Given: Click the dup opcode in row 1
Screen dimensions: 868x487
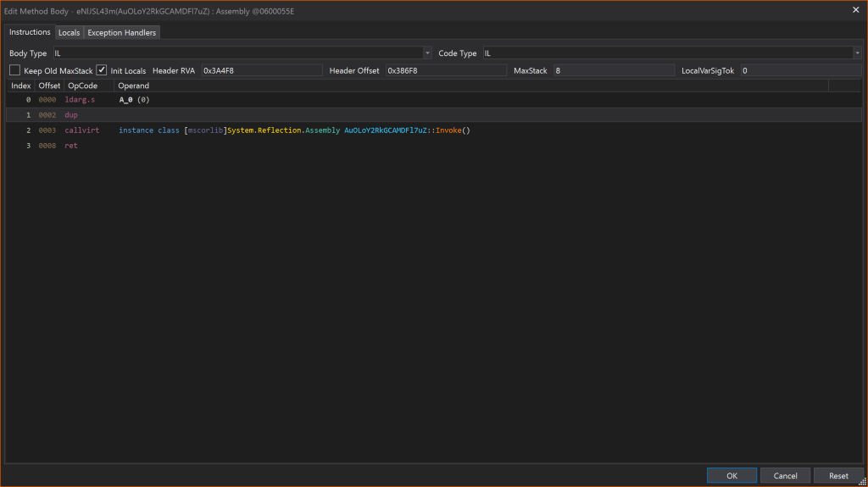Looking at the screenshot, I should click(71, 115).
